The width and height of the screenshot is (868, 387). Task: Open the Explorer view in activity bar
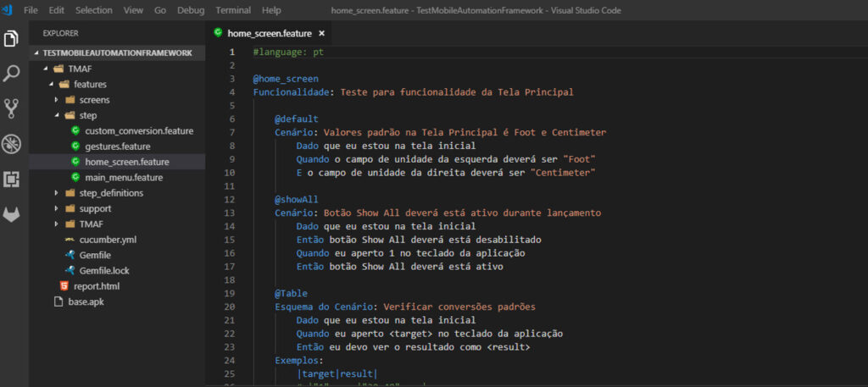tap(11, 39)
